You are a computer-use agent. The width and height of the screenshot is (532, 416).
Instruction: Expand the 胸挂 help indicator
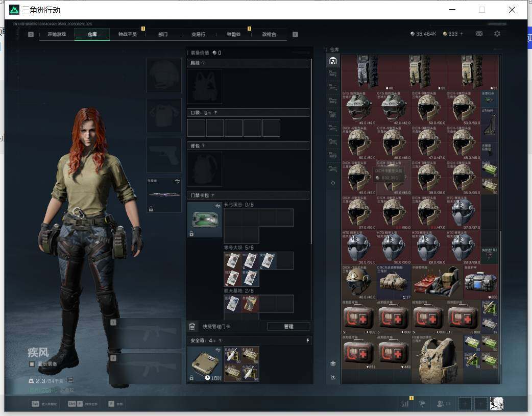coord(203,63)
